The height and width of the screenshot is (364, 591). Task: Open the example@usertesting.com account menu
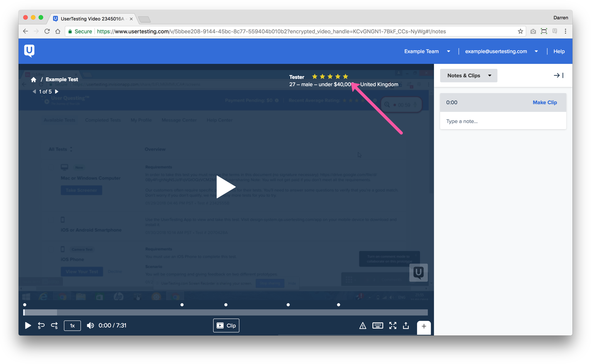pyautogui.click(x=501, y=51)
